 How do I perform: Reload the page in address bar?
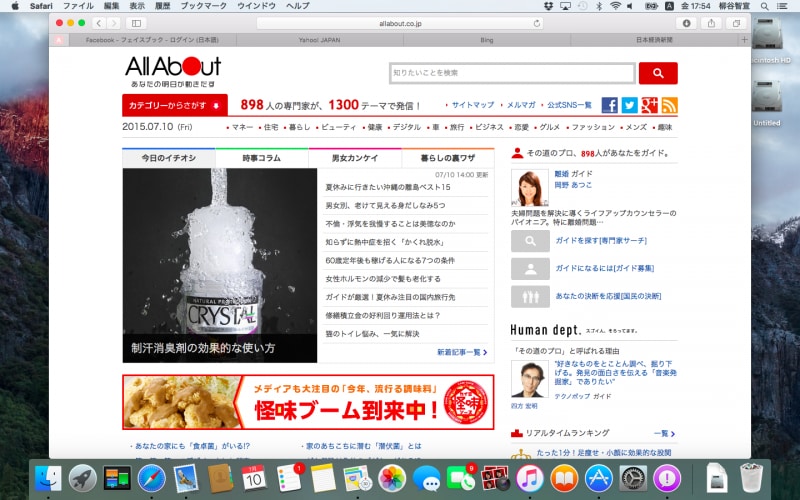point(536,23)
